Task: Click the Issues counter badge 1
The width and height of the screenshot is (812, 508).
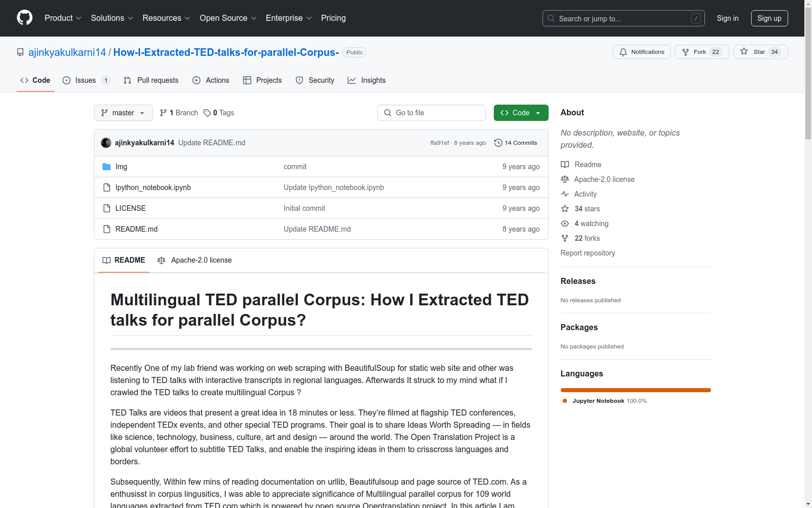Action: pyautogui.click(x=106, y=80)
